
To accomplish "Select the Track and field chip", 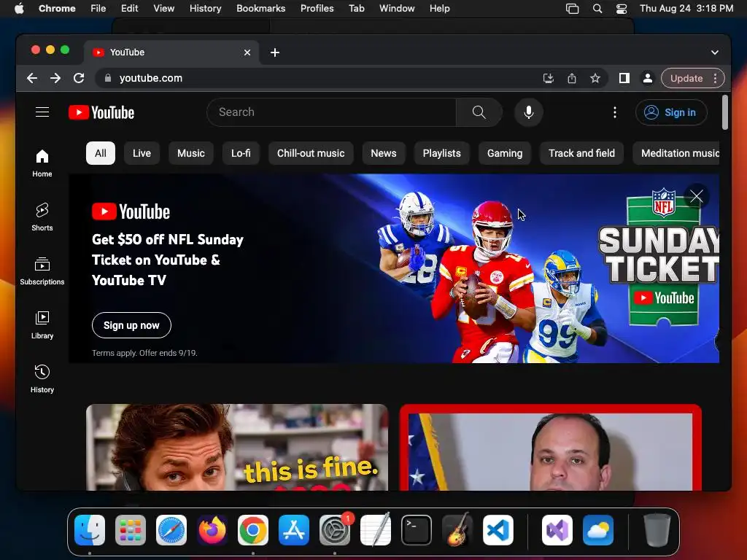I will (581, 153).
